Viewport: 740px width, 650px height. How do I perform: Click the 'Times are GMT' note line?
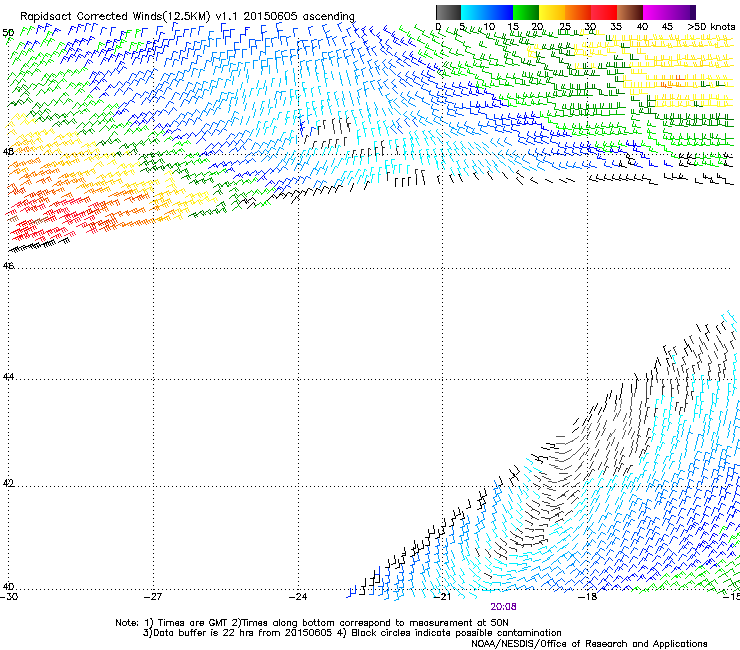312,623
